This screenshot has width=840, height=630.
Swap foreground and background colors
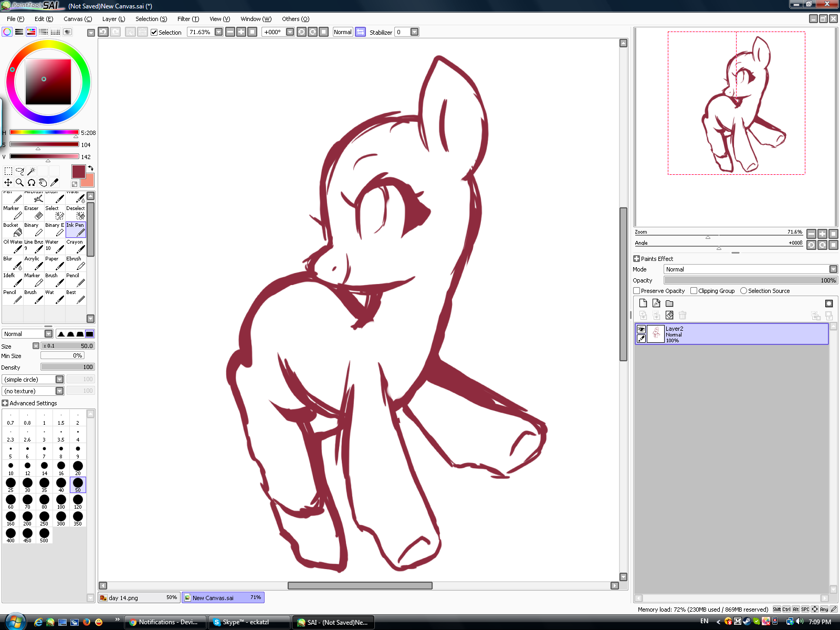pos(90,168)
